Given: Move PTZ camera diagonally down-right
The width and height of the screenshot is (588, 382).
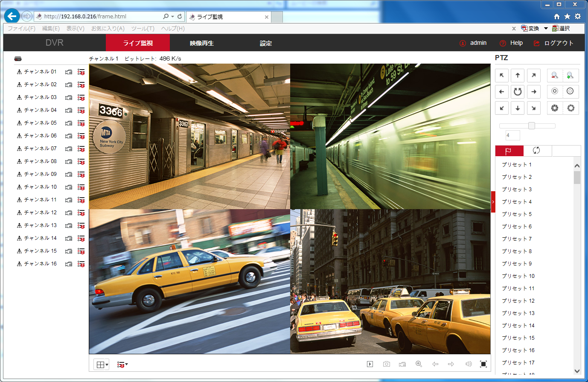Looking at the screenshot, I should click(533, 108).
